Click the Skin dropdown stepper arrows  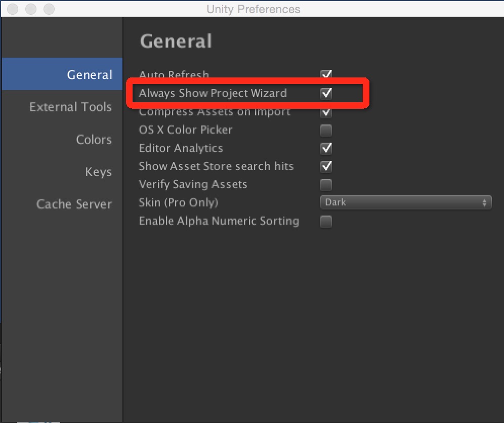pyautogui.click(x=485, y=202)
